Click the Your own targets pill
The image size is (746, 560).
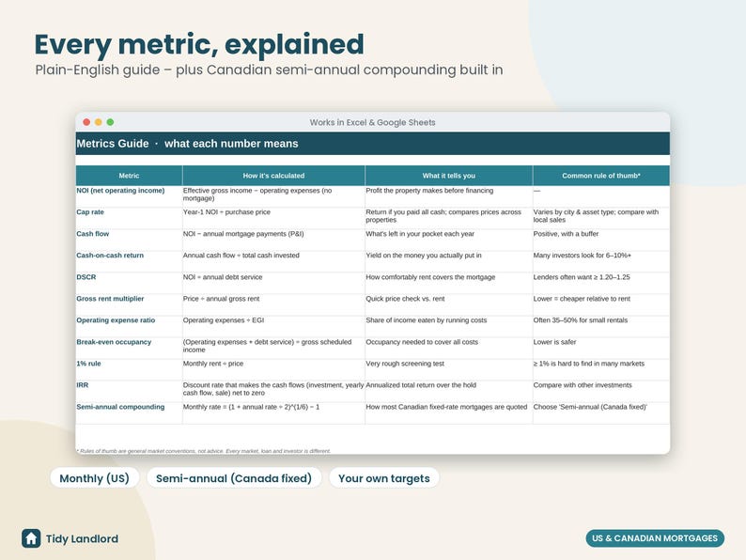(x=384, y=477)
